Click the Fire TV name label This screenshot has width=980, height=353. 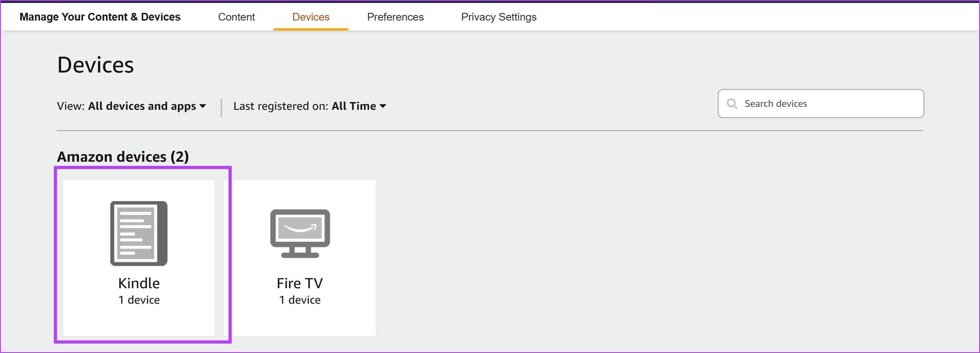300,283
